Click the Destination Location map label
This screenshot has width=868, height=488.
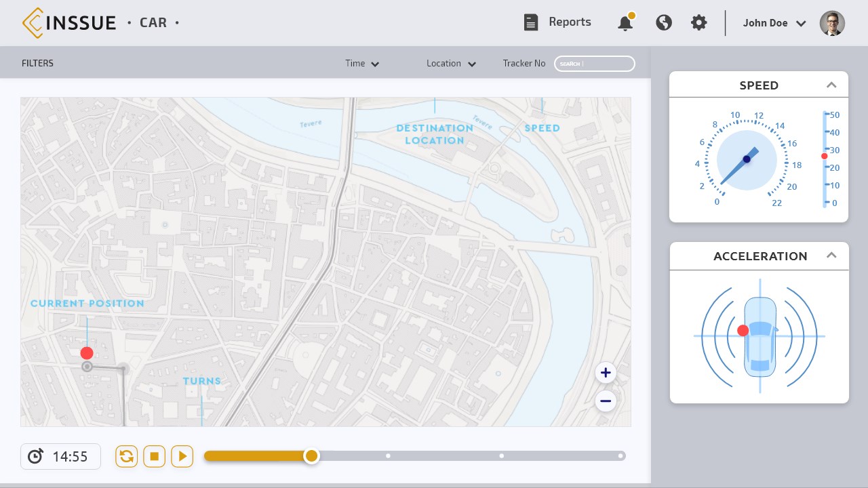435,134
